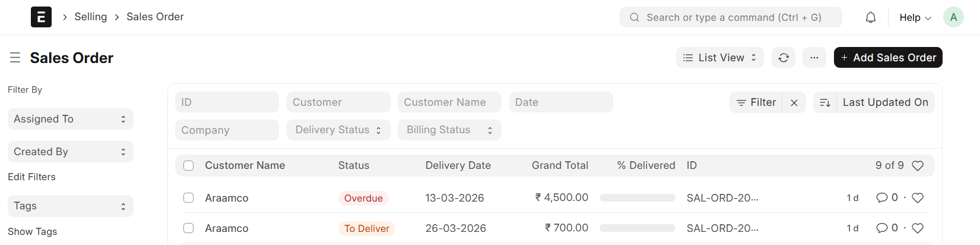
Task: Go to Selling breadcrumb
Action: [x=90, y=17]
